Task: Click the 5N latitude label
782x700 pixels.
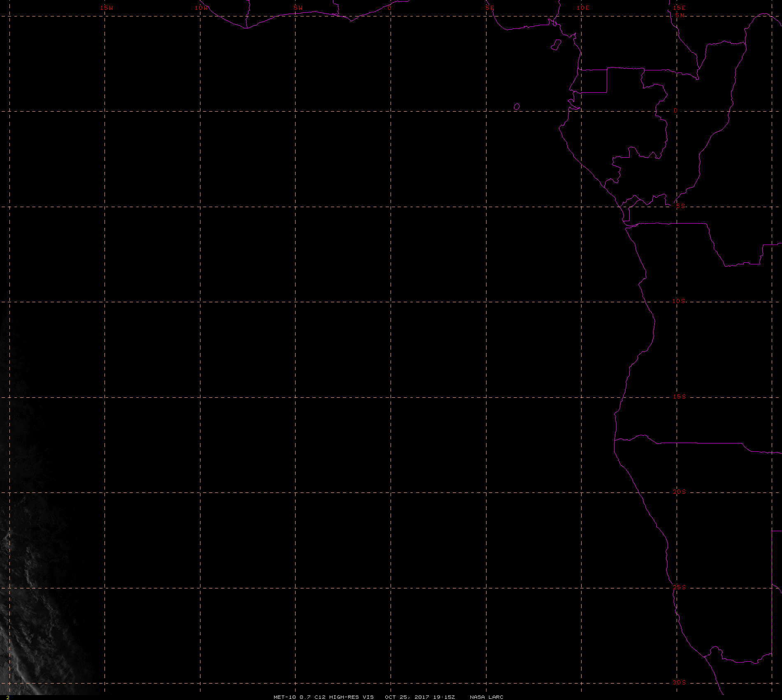Action: pos(680,15)
